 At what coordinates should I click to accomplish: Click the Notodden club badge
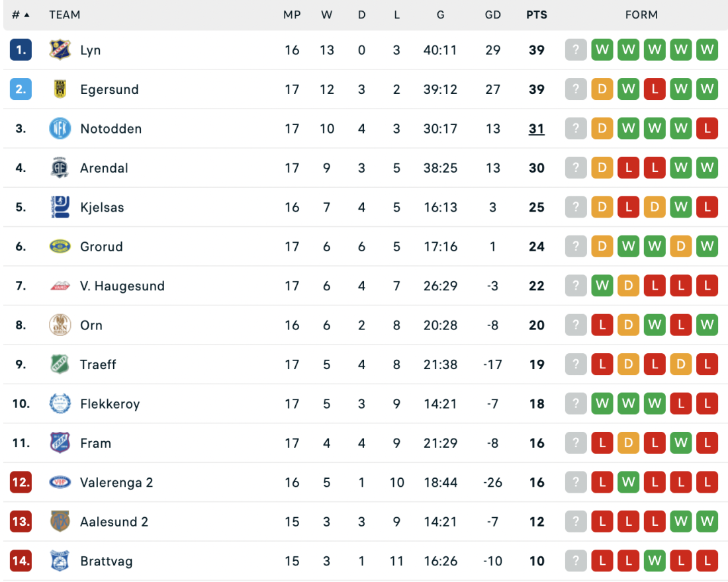[60, 128]
